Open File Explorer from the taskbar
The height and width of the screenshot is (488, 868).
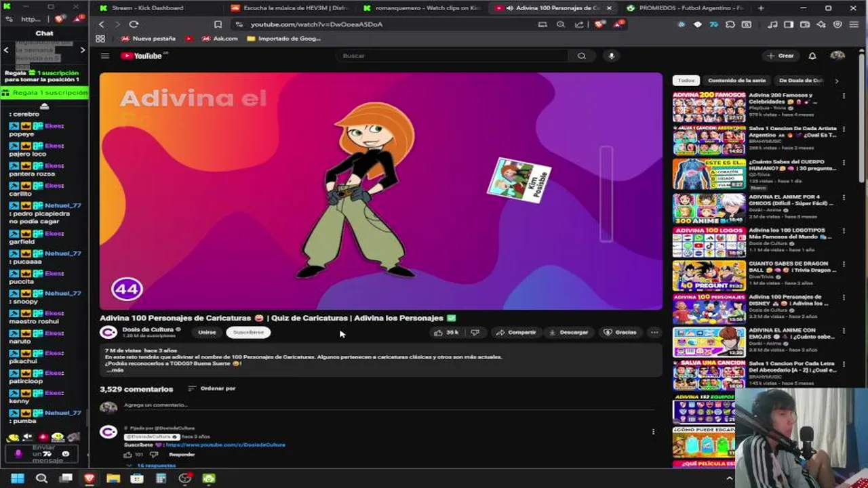113,479
